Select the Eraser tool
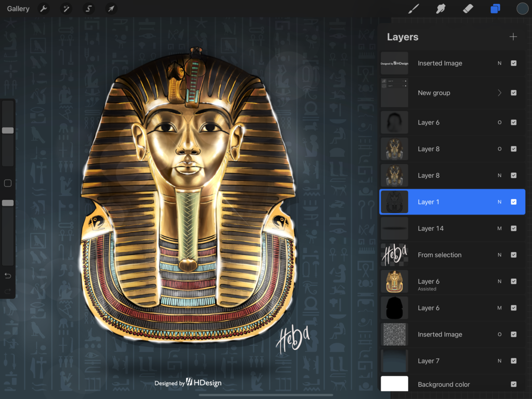 [468, 8]
